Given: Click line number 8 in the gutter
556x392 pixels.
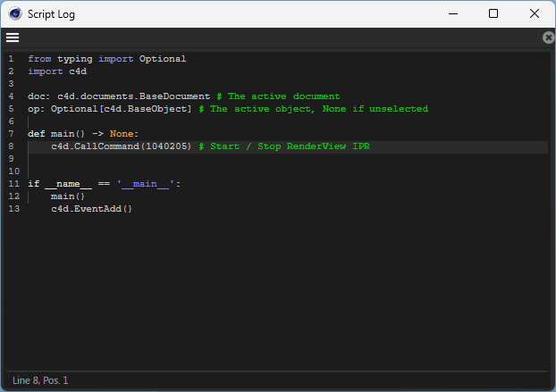Looking at the screenshot, I should (11, 146).
